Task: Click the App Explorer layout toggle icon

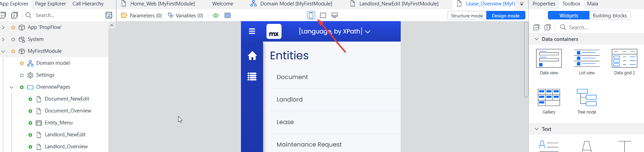Action: [x=109, y=15]
